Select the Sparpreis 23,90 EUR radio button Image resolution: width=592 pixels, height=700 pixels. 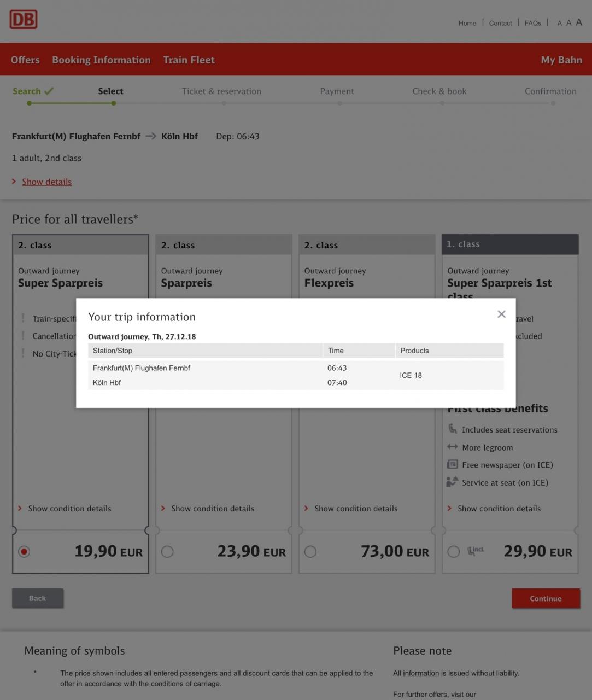pos(167,552)
